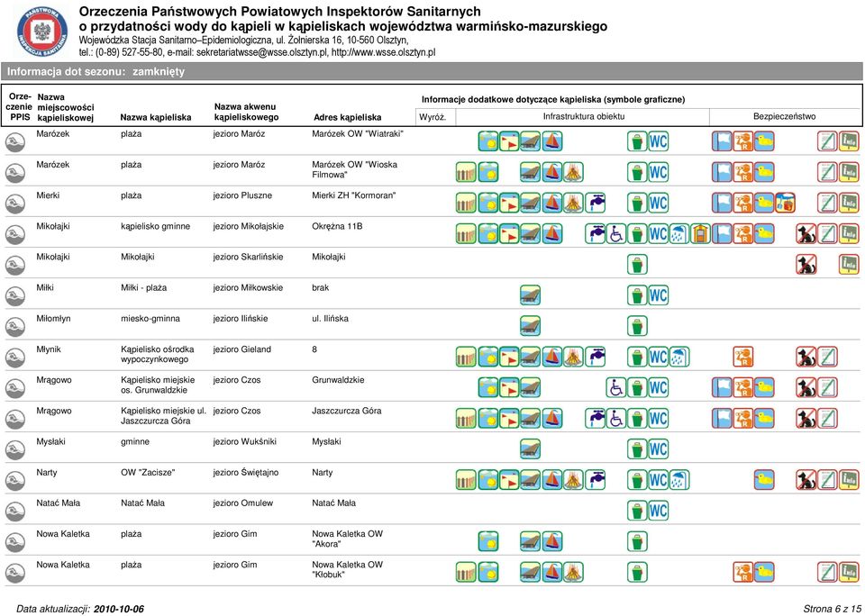Viewport: 865px width, 616px height.
Task: Click the shower icon in Mikołajki kąpielisko gminne row
Action: click(679, 234)
